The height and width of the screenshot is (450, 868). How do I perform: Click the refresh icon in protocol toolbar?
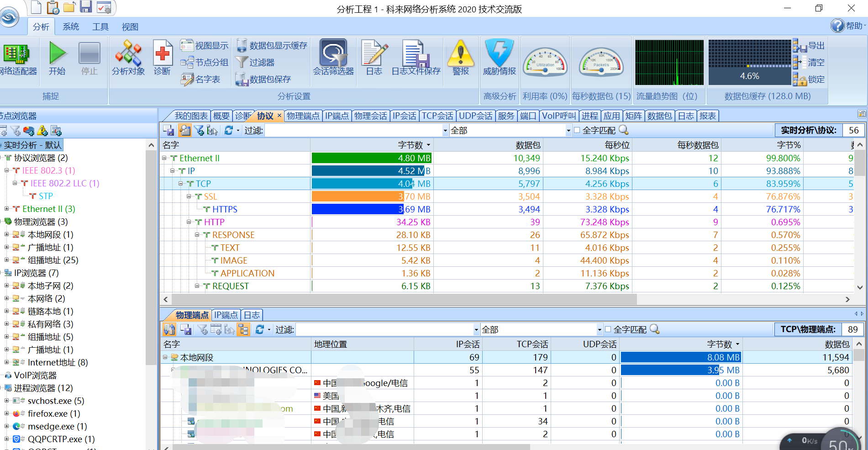tap(229, 130)
